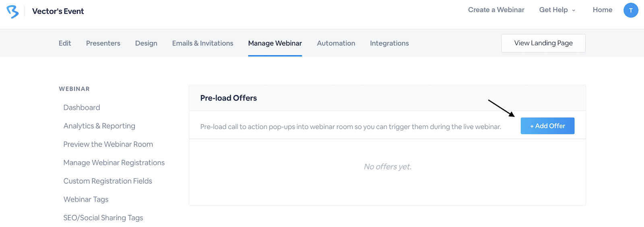Select Preview the Webinar Room
This screenshot has height=227, width=644.
108,144
